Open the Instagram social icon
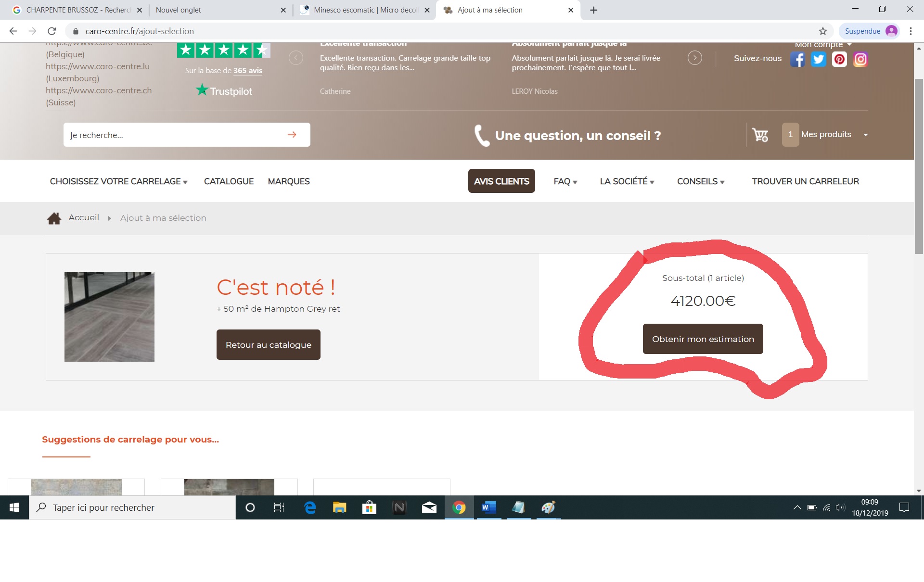 tap(860, 59)
